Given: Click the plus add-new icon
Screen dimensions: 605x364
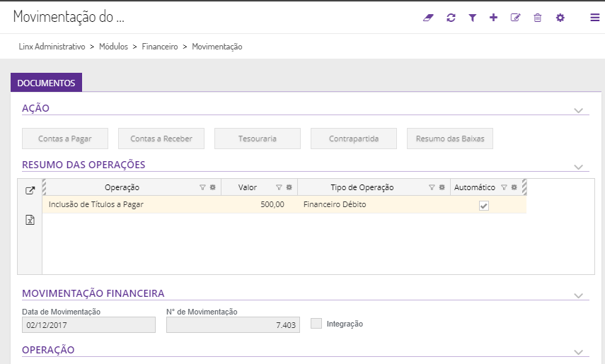Looking at the screenshot, I should pyautogui.click(x=493, y=18).
